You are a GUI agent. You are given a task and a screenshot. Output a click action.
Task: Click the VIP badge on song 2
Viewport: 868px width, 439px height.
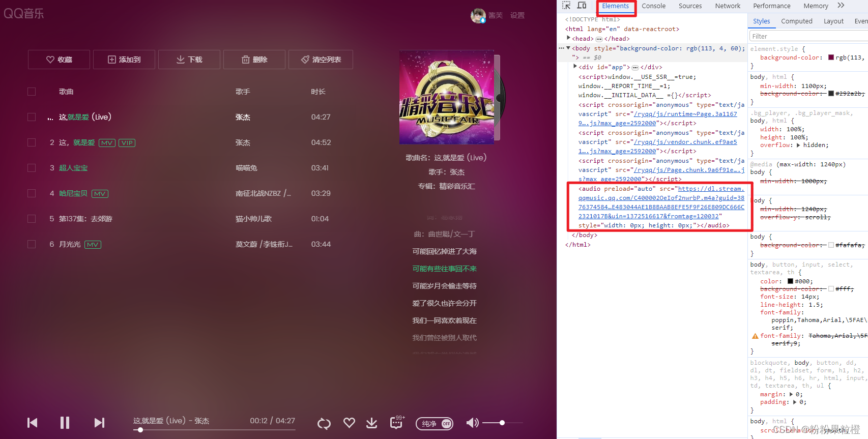[127, 143]
